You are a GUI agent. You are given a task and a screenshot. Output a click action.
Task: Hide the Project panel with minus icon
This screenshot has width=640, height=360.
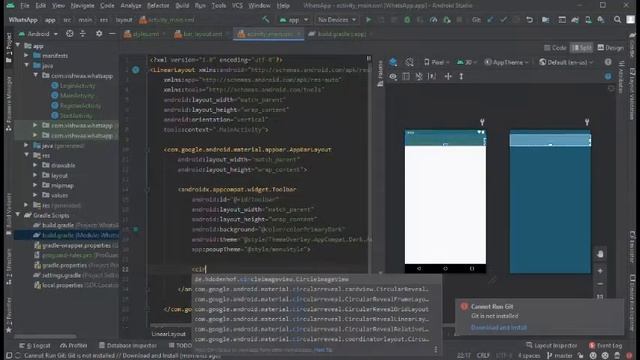112,34
